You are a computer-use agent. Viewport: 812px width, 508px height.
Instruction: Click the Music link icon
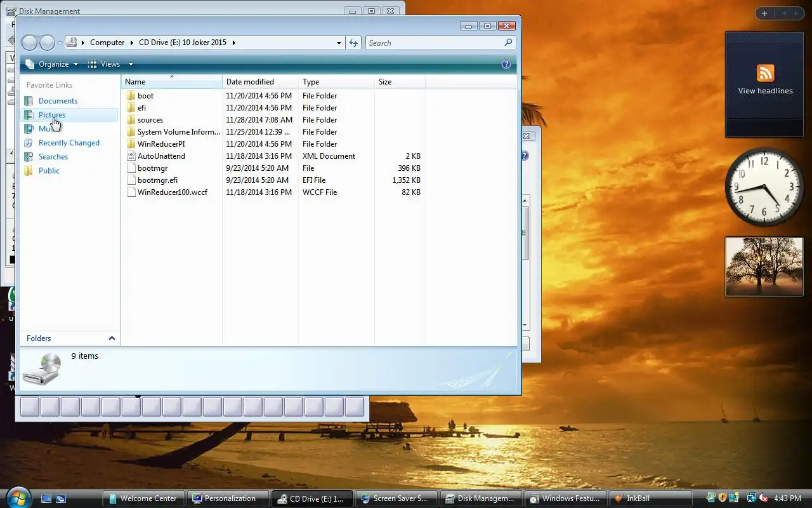pyautogui.click(x=29, y=129)
